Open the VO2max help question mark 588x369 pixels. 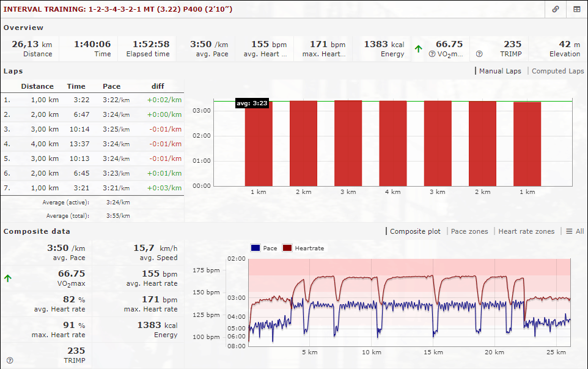(x=432, y=54)
